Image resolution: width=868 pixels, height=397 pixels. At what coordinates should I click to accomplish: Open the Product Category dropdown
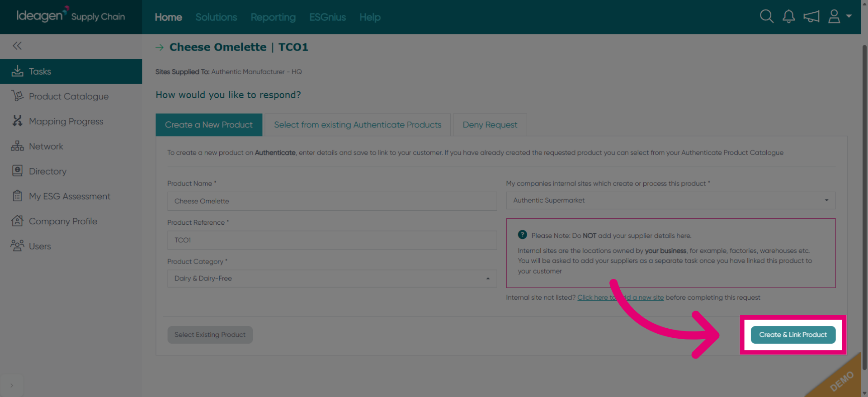coord(332,279)
